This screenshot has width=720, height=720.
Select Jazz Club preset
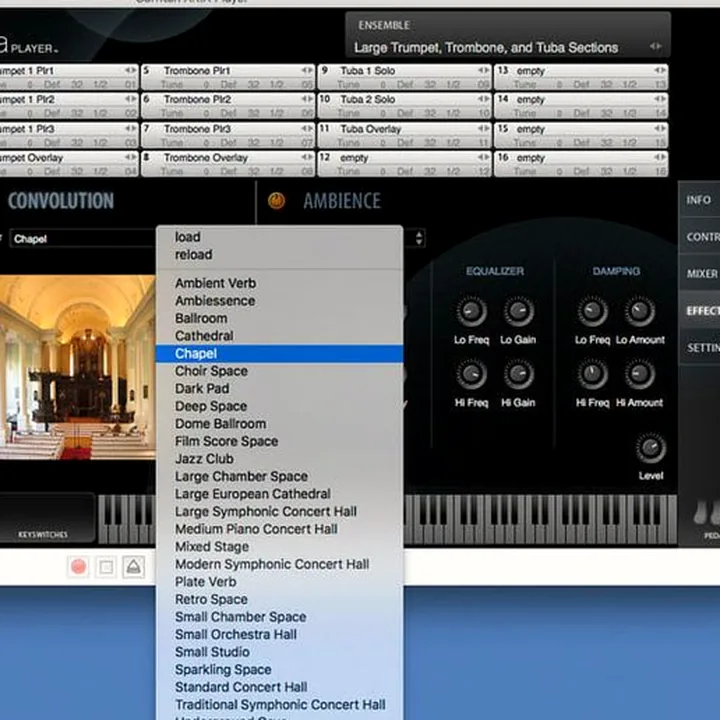click(x=280, y=459)
